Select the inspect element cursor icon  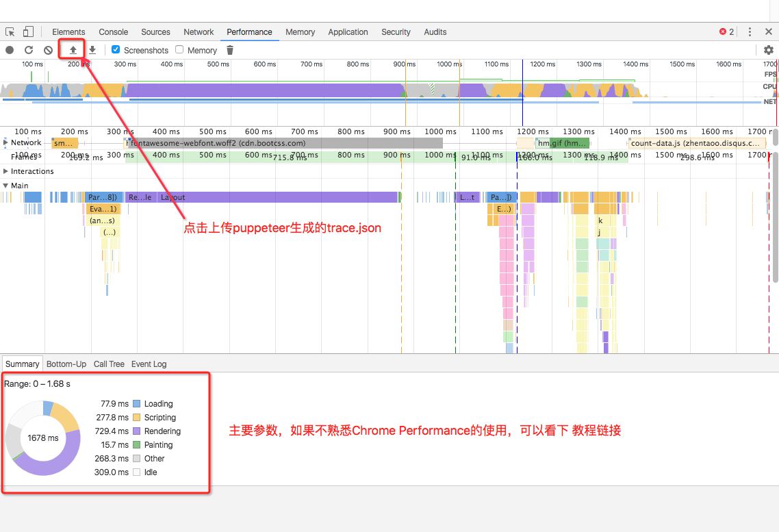(10, 31)
